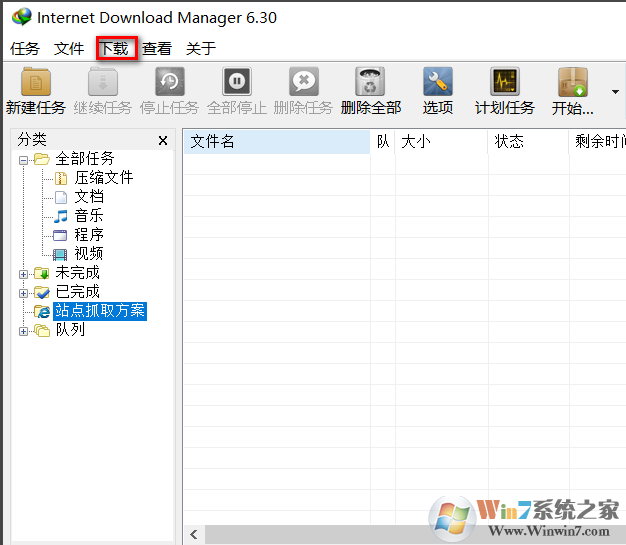Collapse the 全部任务 tree node
Viewport: 626px width, 545px height.
tap(24, 159)
